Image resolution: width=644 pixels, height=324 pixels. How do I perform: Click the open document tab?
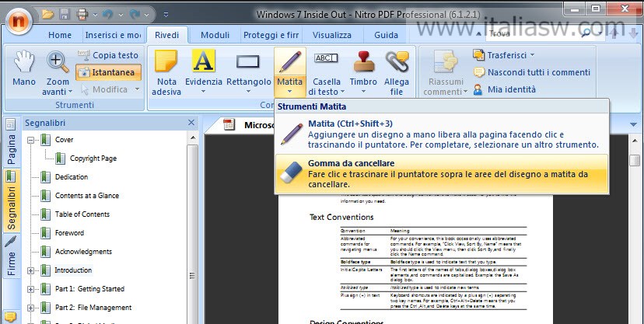click(247, 124)
